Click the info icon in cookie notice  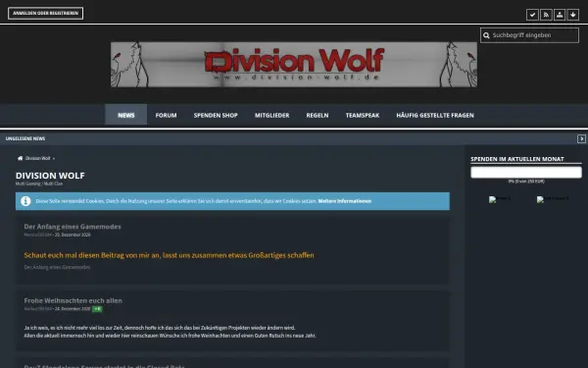tap(25, 201)
